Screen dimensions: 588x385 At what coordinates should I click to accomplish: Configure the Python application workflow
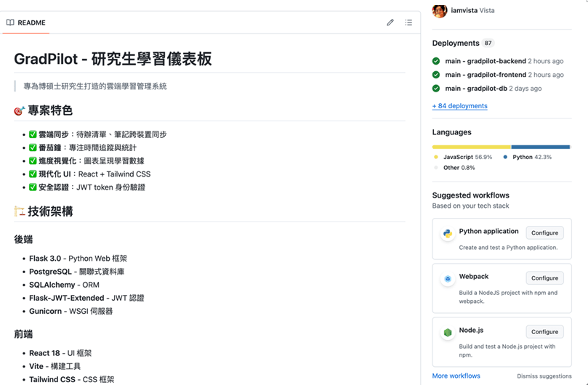point(544,232)
